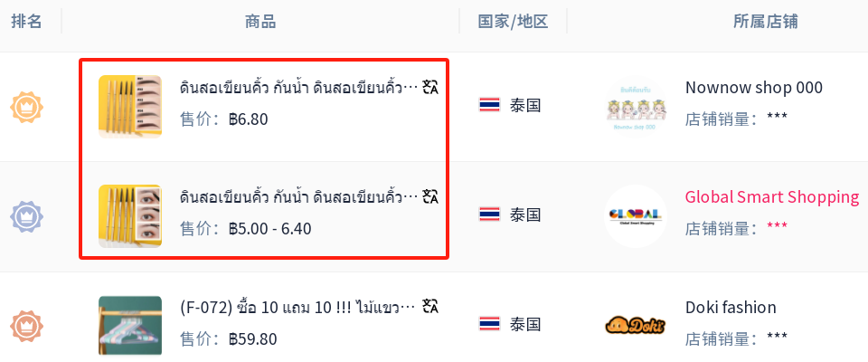Click the gold crown rank badge
The height and width of the screenshot is (362, 868).
click(x=26, y=107)
